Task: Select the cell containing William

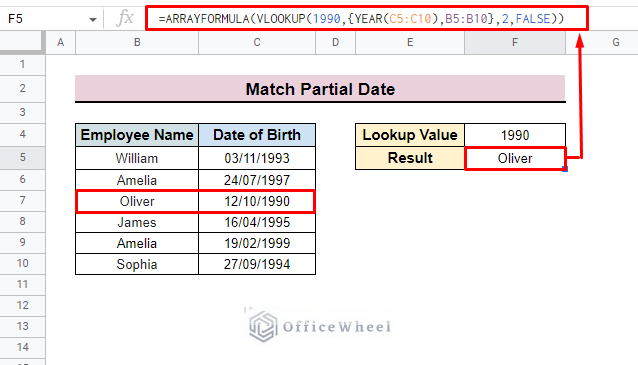Action: (x=137, y=158)
